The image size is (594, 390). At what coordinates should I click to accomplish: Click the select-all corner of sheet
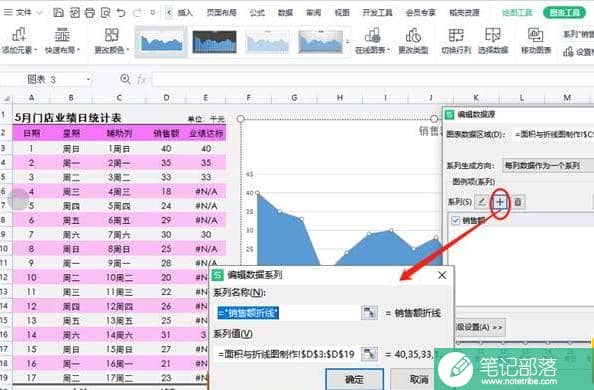coord(6,98)
